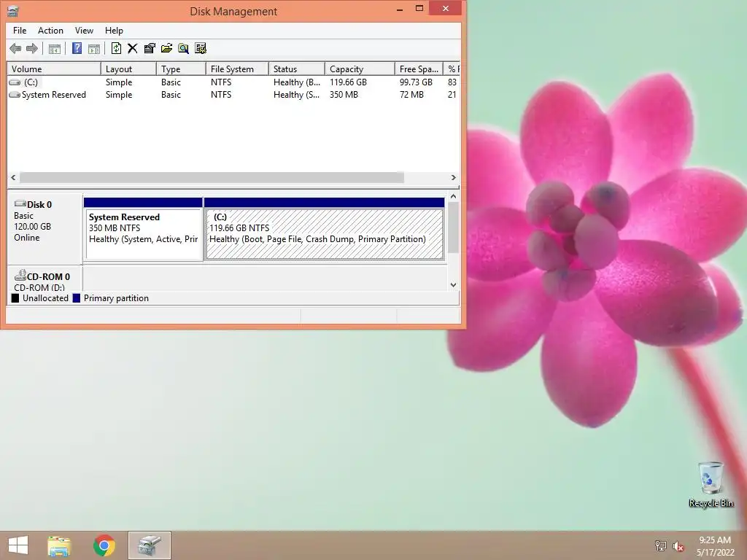Click the network icon in system tray
Image resolution: width=747 pixels, height=560 pixels.
[661, 545]
